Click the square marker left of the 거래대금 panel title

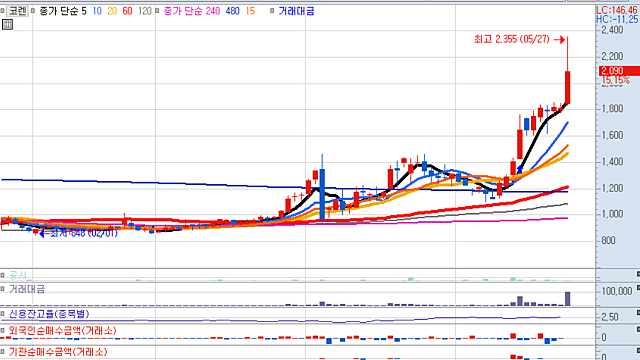click(2, 289)
